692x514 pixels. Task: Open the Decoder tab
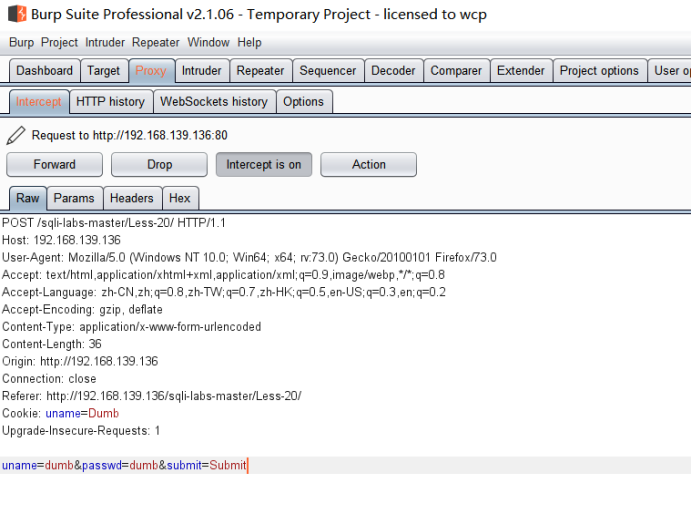coord(393,71)
